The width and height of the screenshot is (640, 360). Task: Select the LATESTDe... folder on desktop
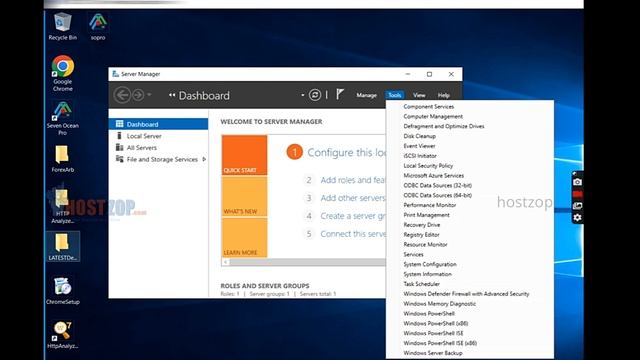(x=62, y=247)
